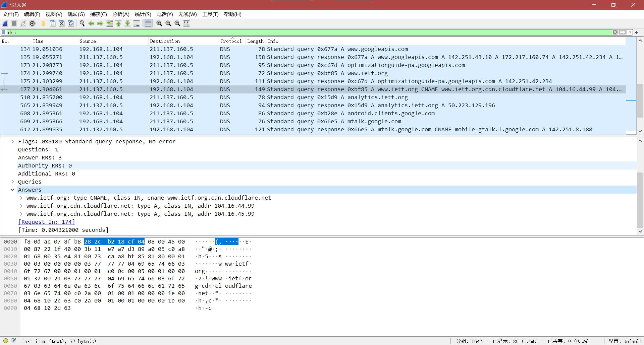Screen dimensions: 644x345
Task: Open the 无线(W) menu
Action: coord(187,14)
